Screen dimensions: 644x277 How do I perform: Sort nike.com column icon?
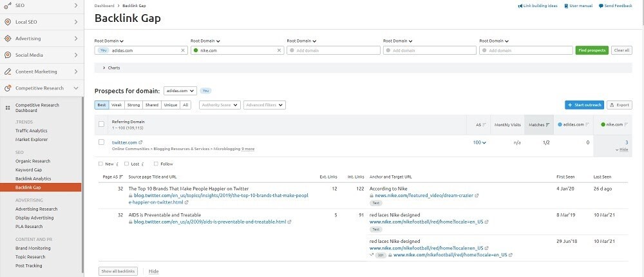(627, 124)
